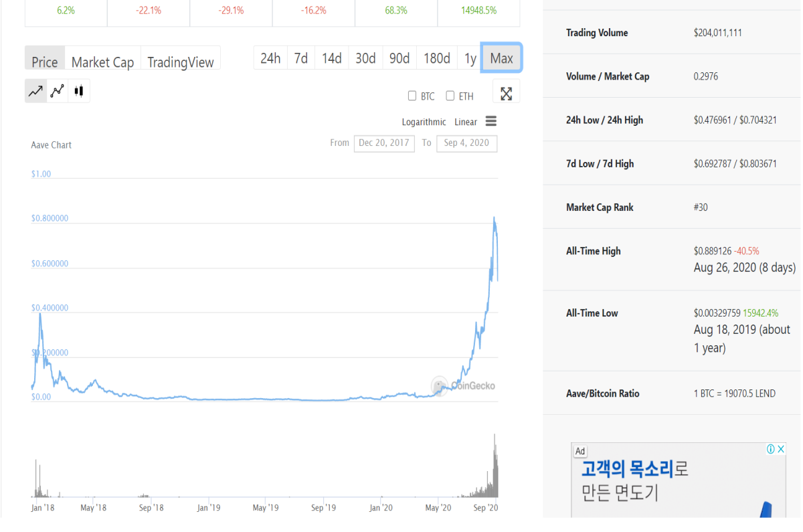Click the ad info icon
Screen dimensions: 803x532
770,449
